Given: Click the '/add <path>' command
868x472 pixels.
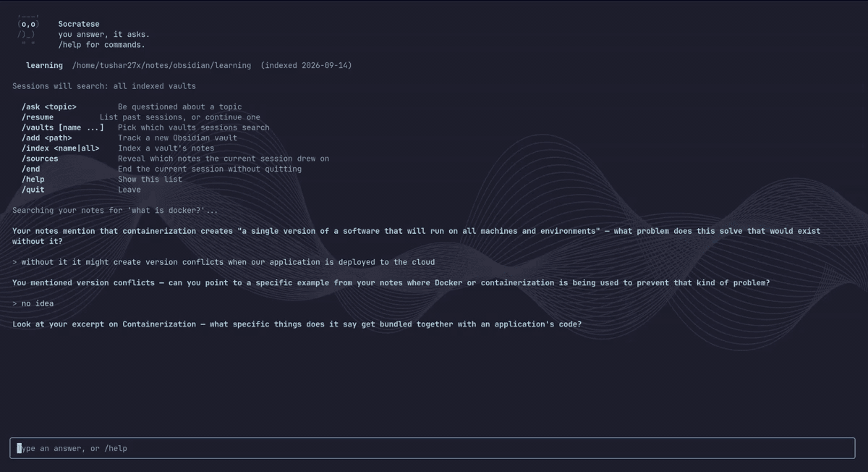Looking at the screenshot, I should coord(47,138).
